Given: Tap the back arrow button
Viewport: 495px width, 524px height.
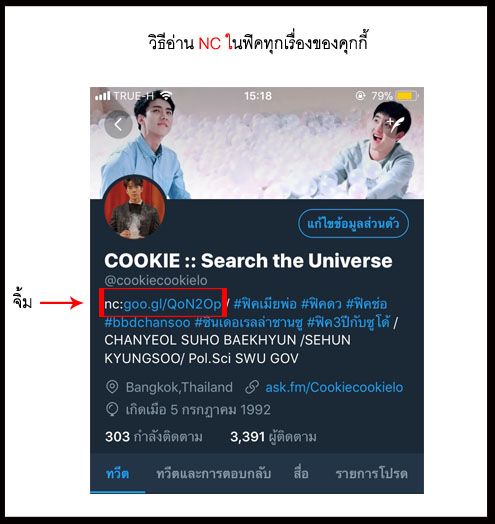Looking at the screenshot, I should [x=118, y=125].
